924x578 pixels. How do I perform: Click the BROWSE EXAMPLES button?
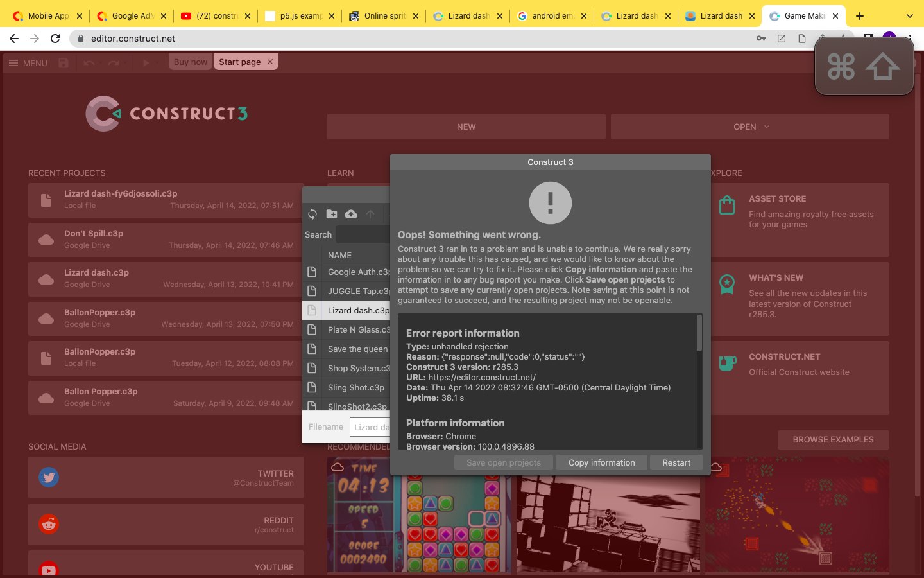pos(834,440)
